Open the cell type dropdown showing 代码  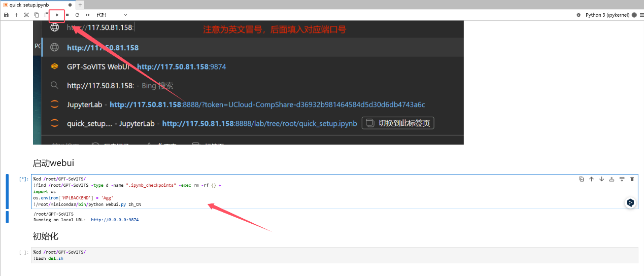[x=112, y=15]
